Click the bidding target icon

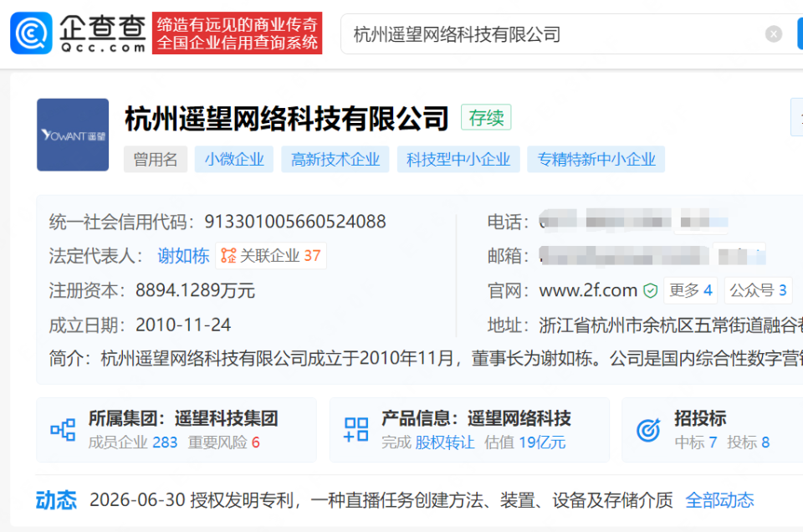[648, 430]
